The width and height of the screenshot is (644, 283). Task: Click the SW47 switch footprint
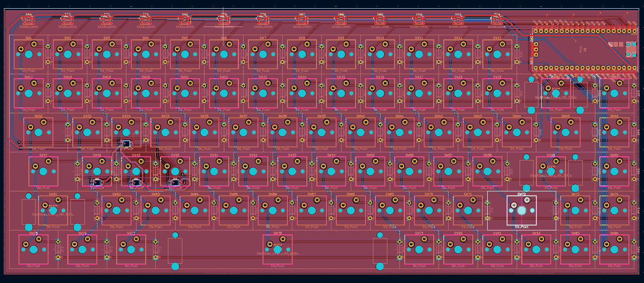coord(43,171)
